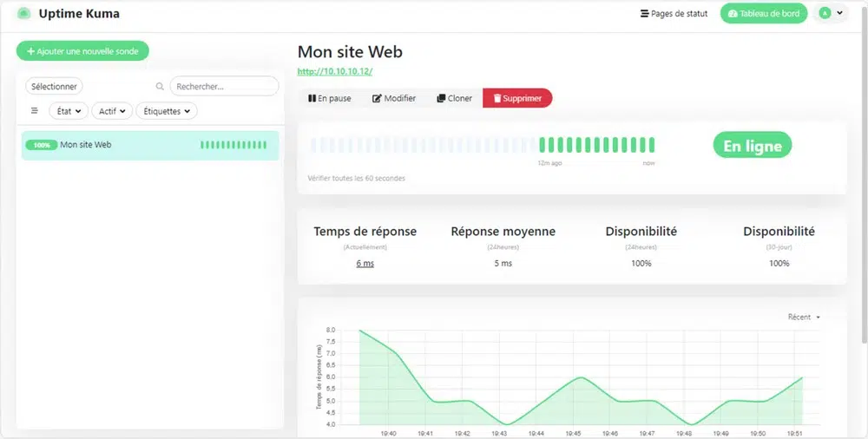Click the filter lines icon beside État
The image size is (868, 439).
click(x=35, y=111)
